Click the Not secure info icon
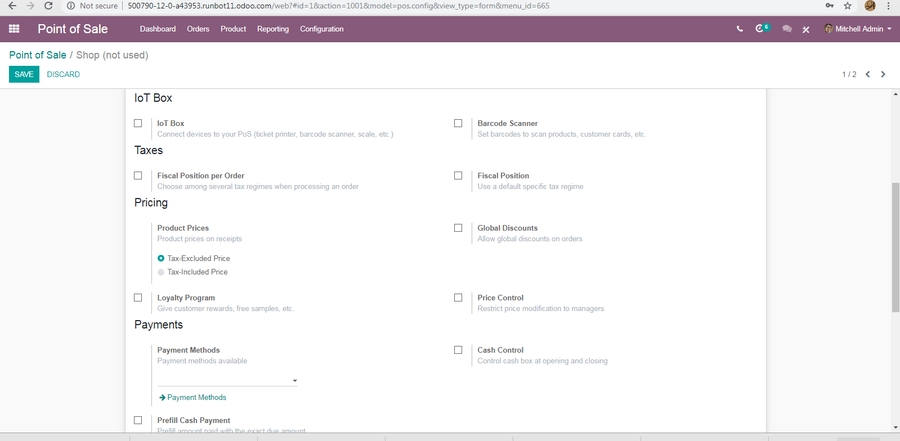Screen dimensions: 900x441 71,6
